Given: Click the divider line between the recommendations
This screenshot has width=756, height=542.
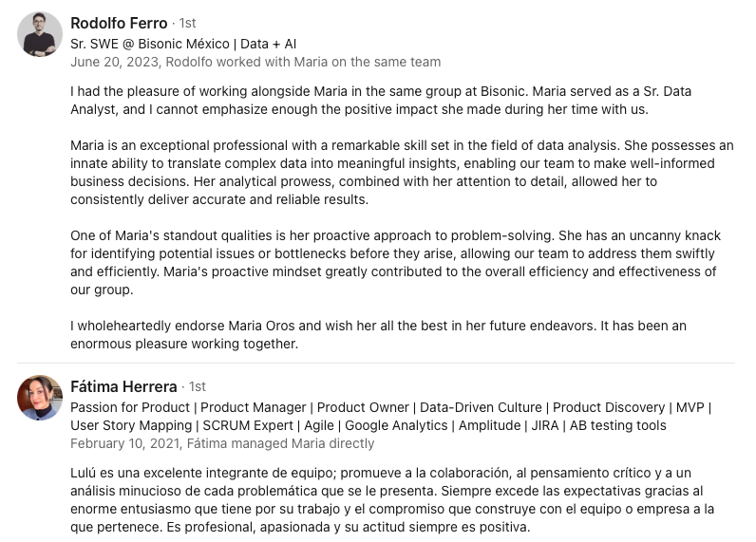Looking at the screenshot, I should coord(378,363).
